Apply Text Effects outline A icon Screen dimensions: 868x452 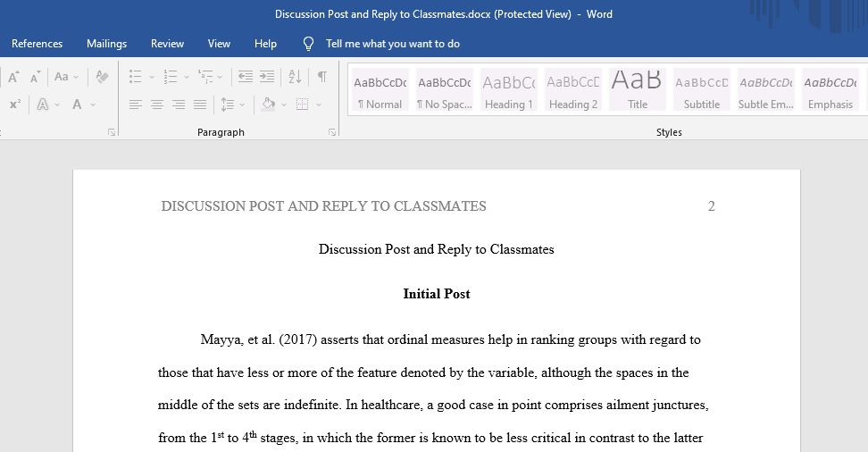[43, 105]
